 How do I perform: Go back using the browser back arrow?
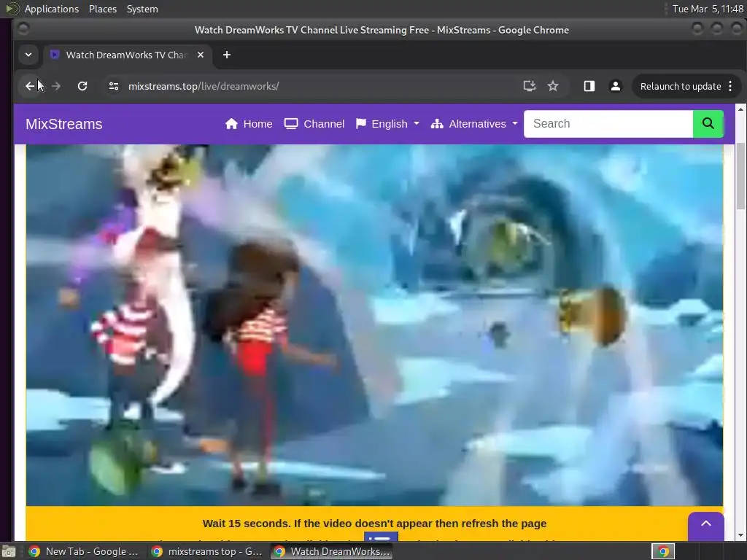[30, 86]
